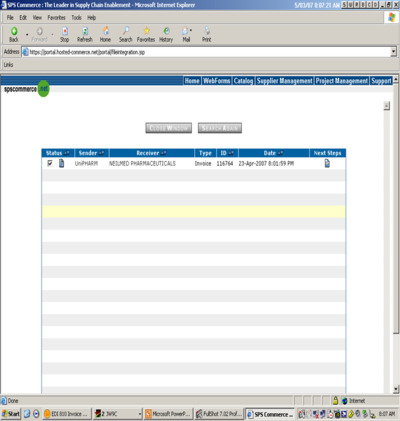400x421 pixels.
Task: Click the Windows Start button
Action: click(x=11, y=414)
